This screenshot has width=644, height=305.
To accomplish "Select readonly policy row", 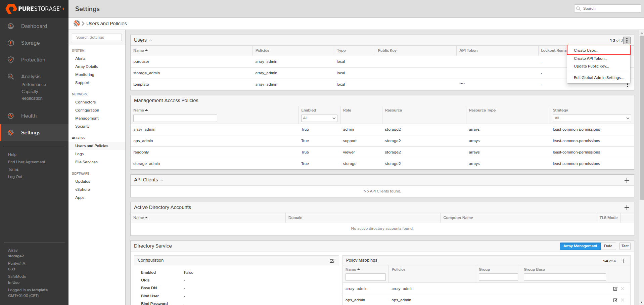I will click(x=382, y=152).
